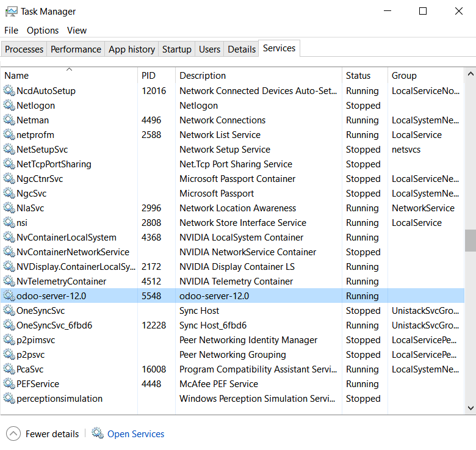Switch to the App history tab
This screenshot has width=476, height=450.
[x=132, y=49]
